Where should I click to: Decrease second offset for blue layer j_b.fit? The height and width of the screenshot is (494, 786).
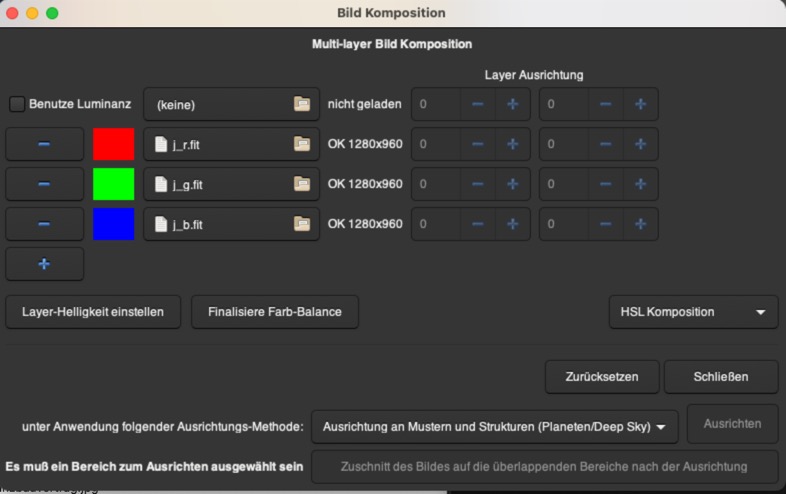point(605,224)
